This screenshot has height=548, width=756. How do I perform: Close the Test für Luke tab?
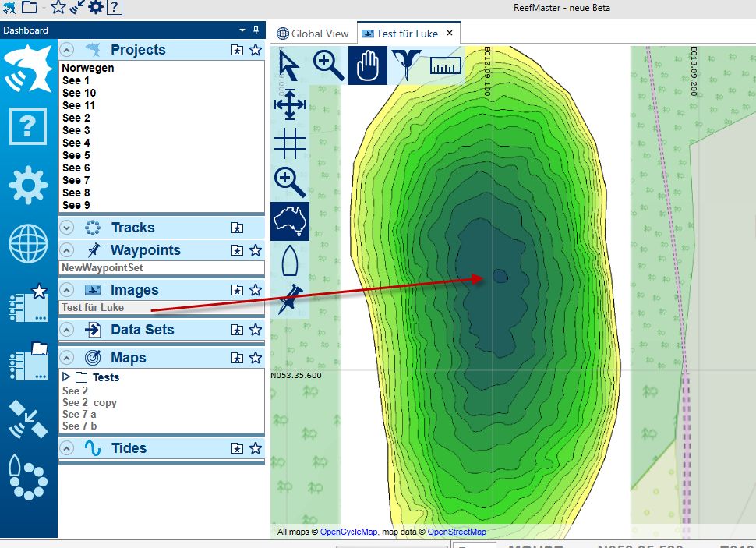point(450,34)
